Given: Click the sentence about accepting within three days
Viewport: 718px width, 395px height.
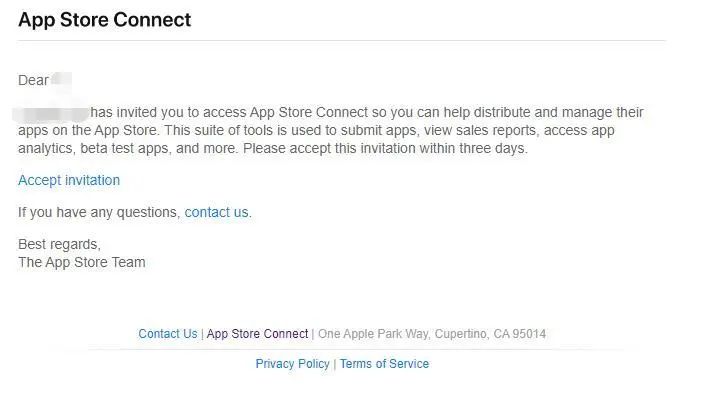Looking at the screenshot, I should pos(385,148).
